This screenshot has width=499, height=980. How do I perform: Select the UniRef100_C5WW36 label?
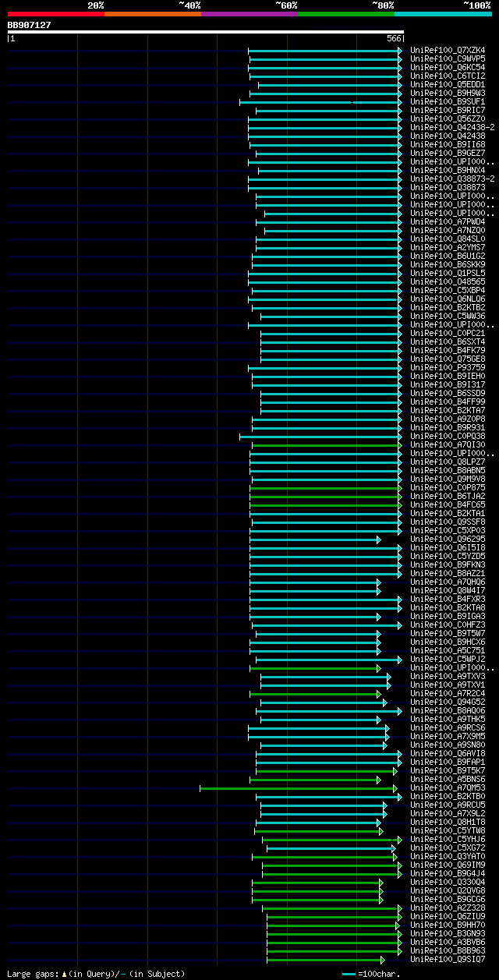pos(448,317)
